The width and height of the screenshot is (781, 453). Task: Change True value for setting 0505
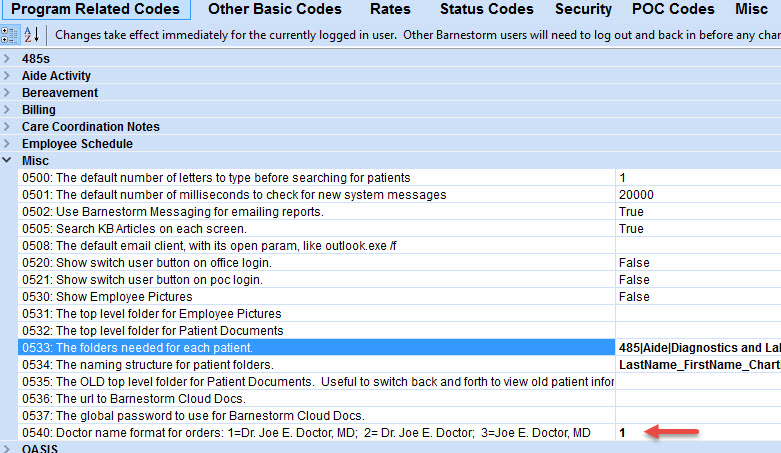(x=698, y=228)
